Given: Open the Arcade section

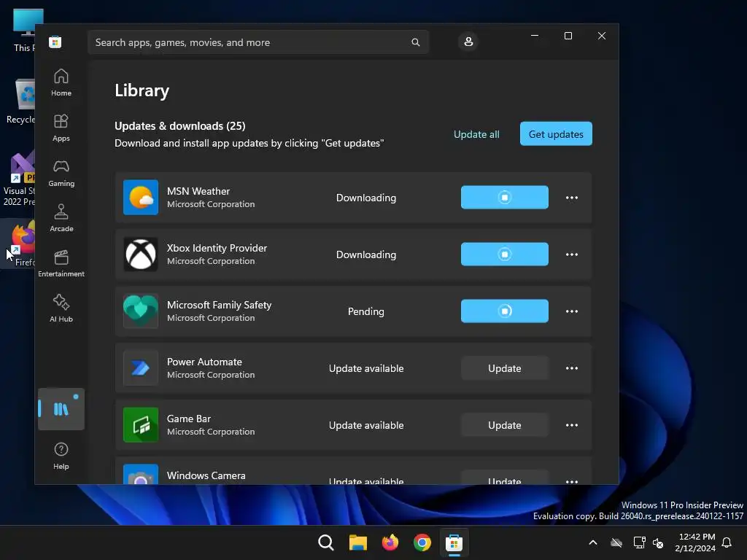Looking at the screenshot, I should [x=61, y=218].
